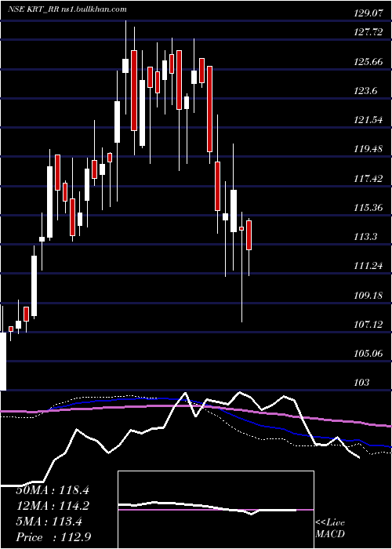The width and height of the screenshot is (392, 549).
Task: Select the 119.48 price axis label
Action: coord(368,150)
